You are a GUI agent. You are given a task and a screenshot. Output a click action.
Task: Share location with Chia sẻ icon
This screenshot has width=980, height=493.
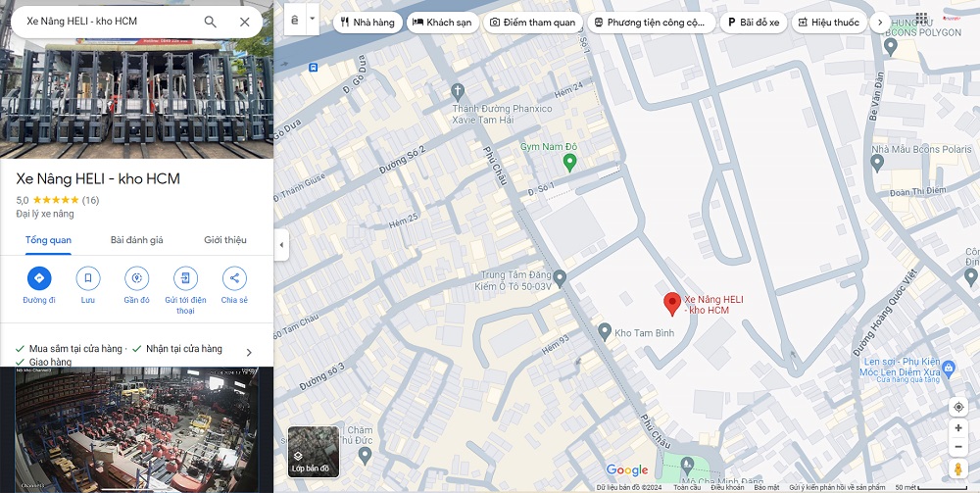(234, 278)
